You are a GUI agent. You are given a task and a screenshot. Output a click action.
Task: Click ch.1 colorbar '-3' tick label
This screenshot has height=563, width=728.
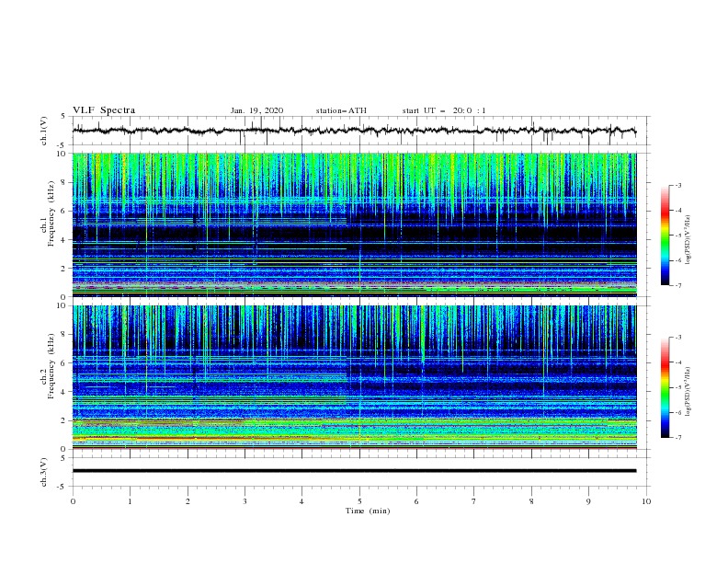tap(678, 185)
